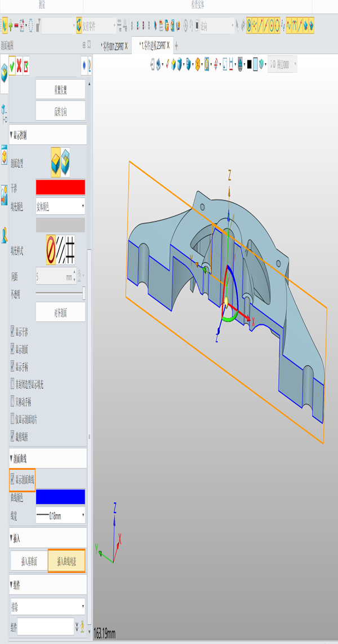Cancel with the red X icon
This screenshot has width=338, height=644.
click(19, 66)
